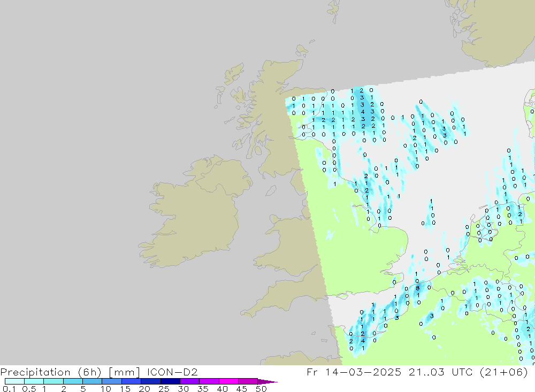Click the '40' legend scale label
The width and height of the screenshot is (535, 392).
[223, 389]
